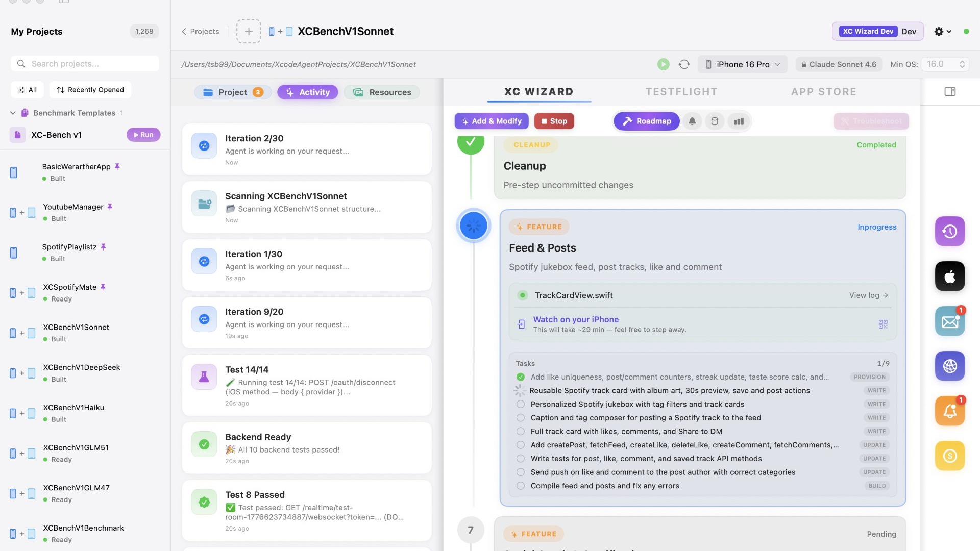This screenshot has width=980, height=551.
Task: Click the refresh sync icon near device selector
Action: 684,64
